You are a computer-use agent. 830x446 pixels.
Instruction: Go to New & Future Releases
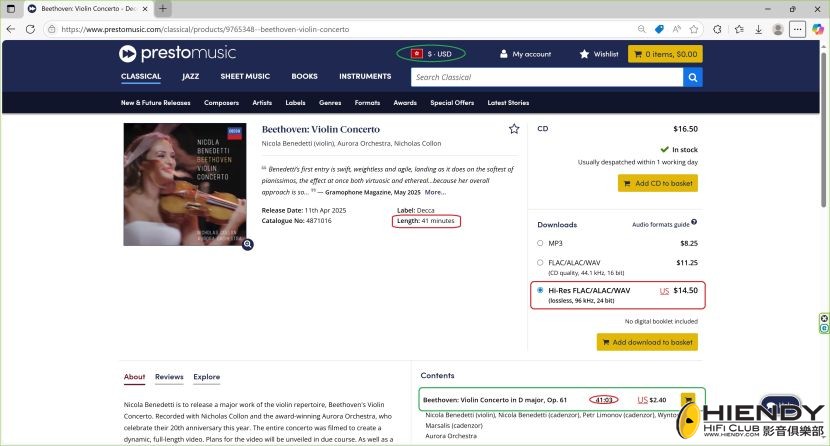(x=156, y=103)
